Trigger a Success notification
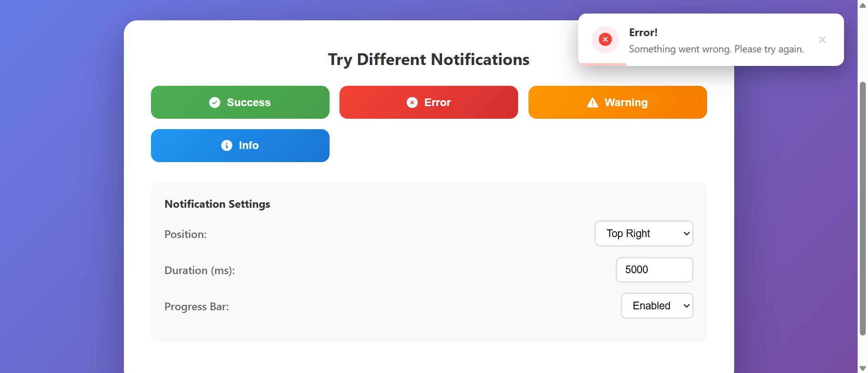This screenshot has width=868, height=373. tap(240, 103)
